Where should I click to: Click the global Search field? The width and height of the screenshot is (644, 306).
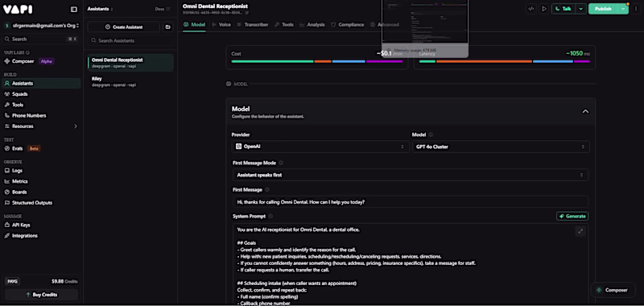click(x=41, y=39)
